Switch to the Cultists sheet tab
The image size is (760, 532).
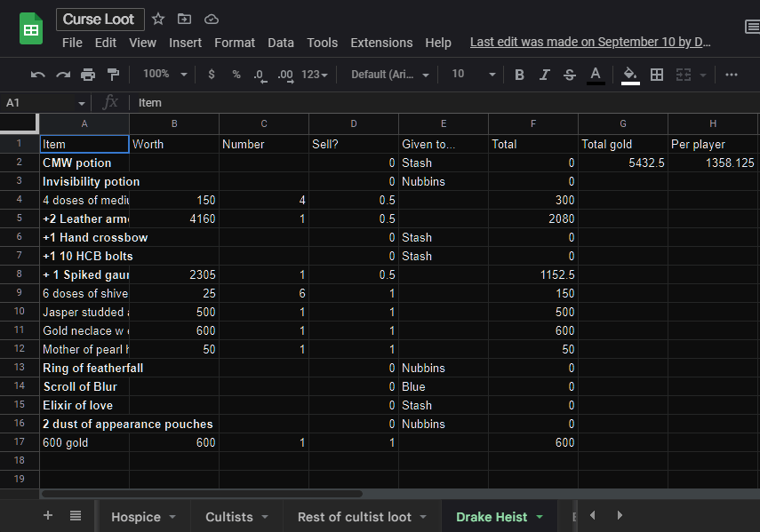coord(229,516)
